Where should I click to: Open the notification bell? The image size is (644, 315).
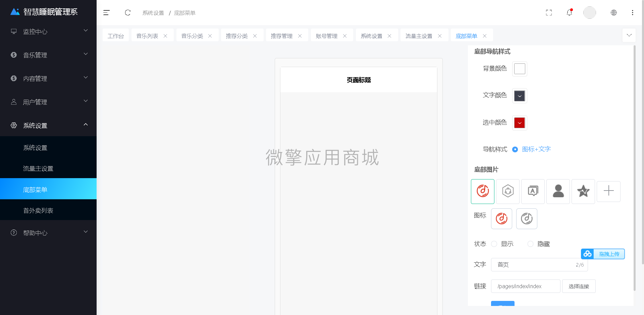(569, 12)
